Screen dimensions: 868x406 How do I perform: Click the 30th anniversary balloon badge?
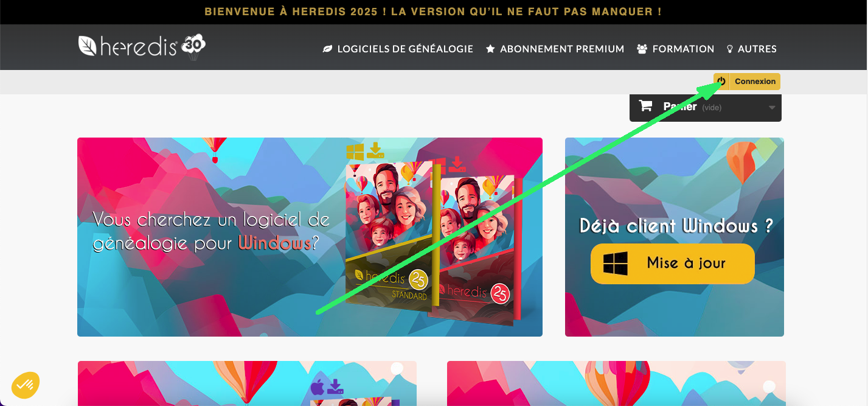point(193,46)
